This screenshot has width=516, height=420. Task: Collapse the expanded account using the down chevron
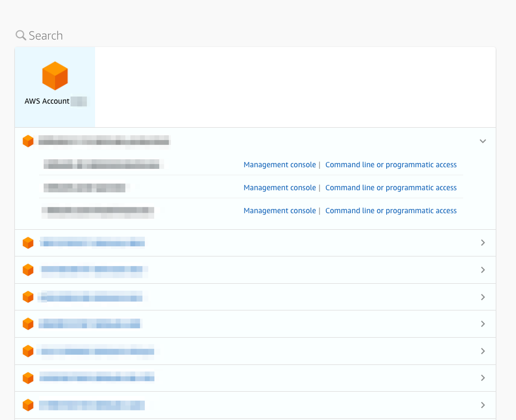[483, 141]
